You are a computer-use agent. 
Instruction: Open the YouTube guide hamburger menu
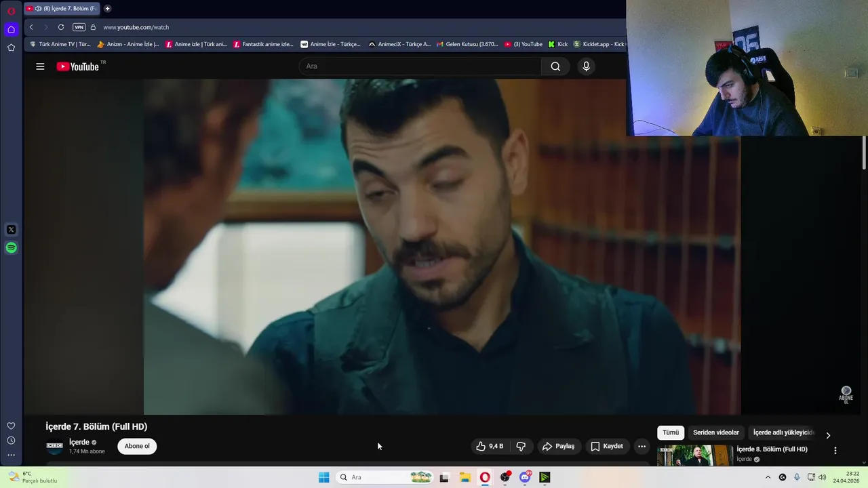tap(40, 66)
